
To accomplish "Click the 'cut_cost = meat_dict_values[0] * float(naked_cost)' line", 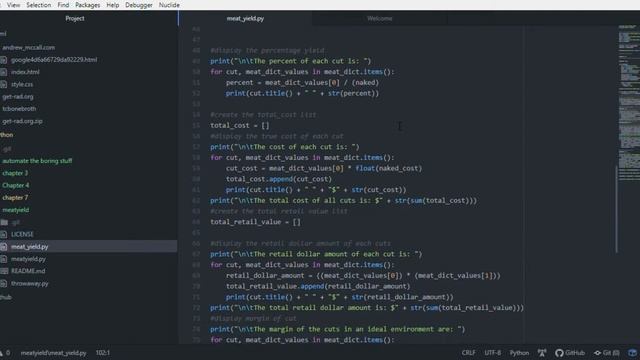I will coord(324,169).
